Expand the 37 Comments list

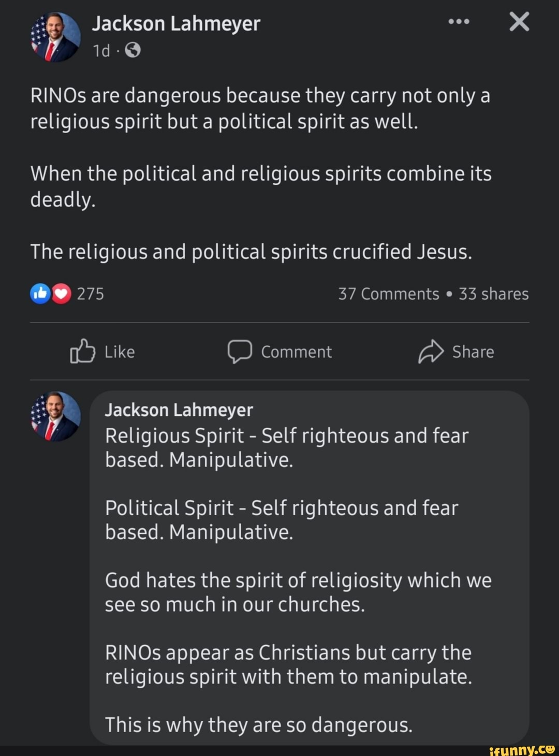click(x=388, y=294)
